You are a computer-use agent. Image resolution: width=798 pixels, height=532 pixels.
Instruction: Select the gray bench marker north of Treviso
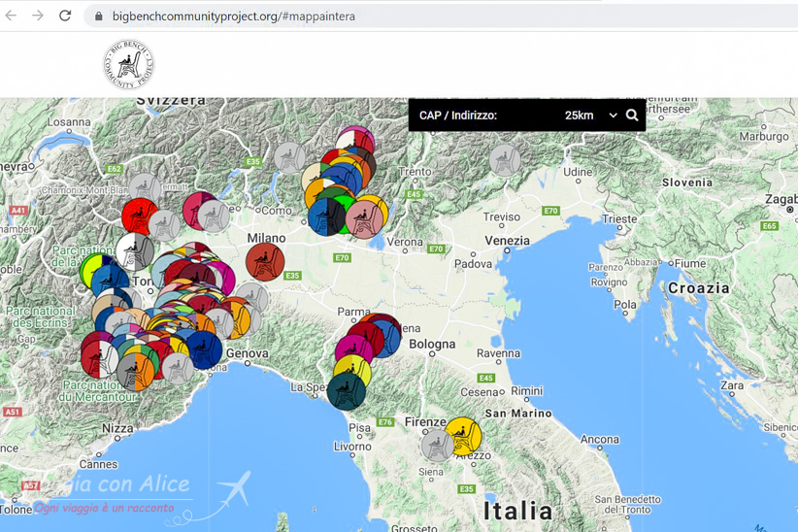click(x=505, y=160)
